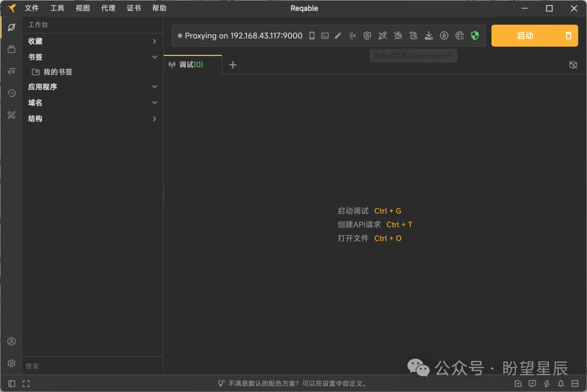Click the fullscreen icon in status bar

pos(26,384)
